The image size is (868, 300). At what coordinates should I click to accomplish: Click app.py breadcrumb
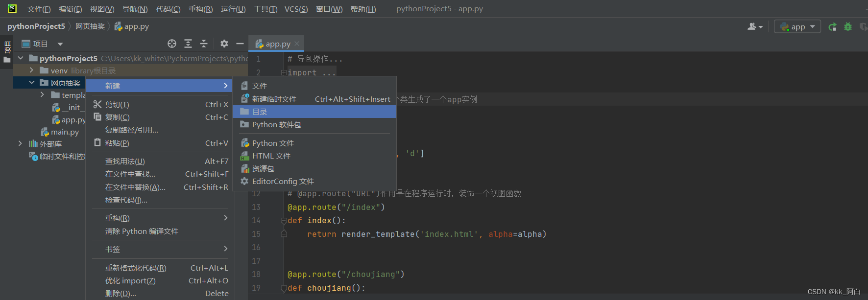(x=132, y=26)
